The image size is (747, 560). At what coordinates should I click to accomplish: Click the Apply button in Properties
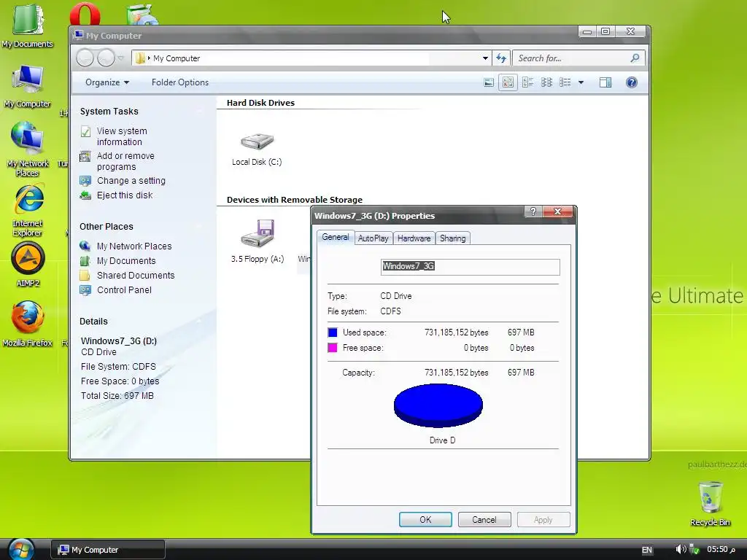click(543, 519)
